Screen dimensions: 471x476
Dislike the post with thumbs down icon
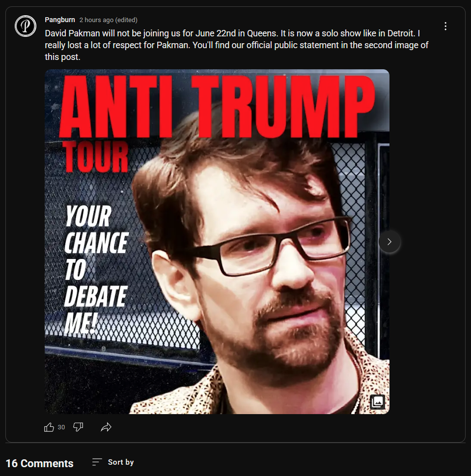[x=78, y=427]
